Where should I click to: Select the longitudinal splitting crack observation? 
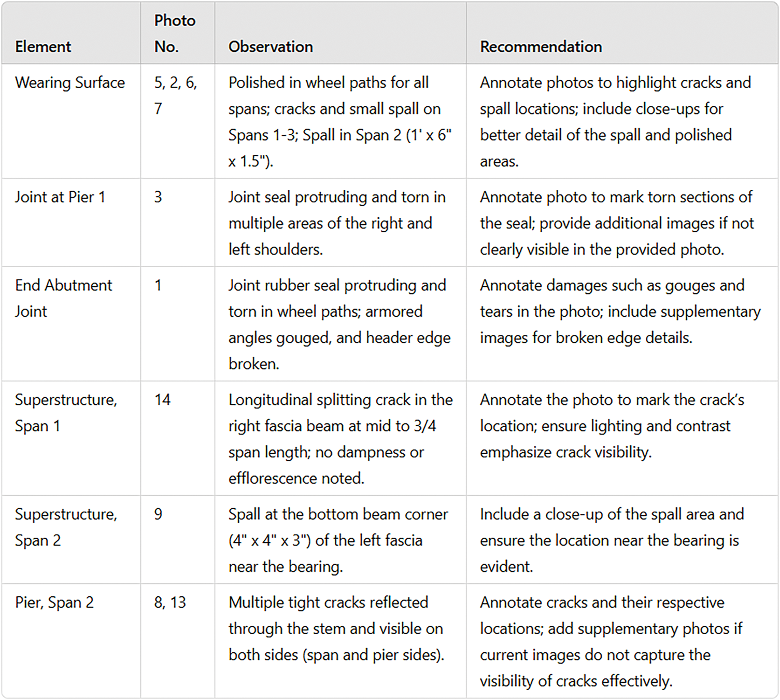pyautogui.click(x=340, y=439)
